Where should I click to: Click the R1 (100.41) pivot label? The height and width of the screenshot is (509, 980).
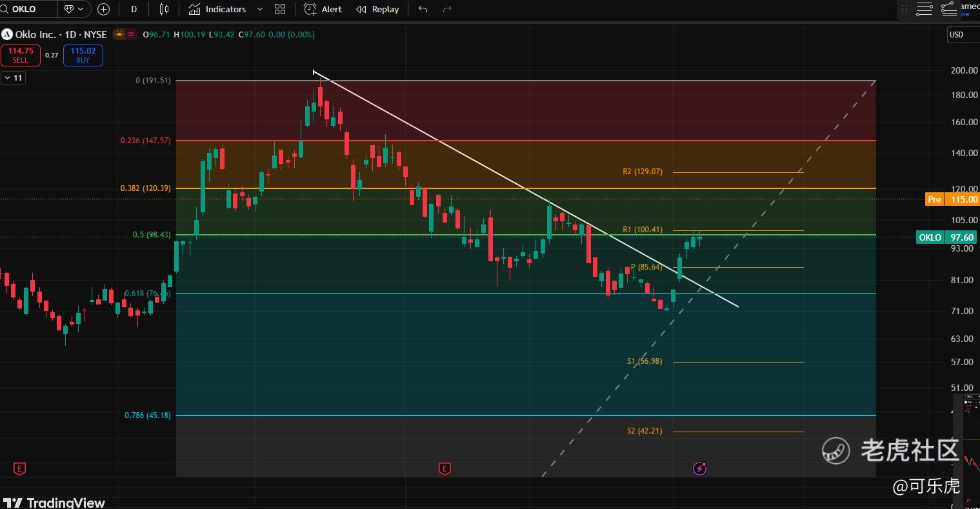(x=643, y=230)
